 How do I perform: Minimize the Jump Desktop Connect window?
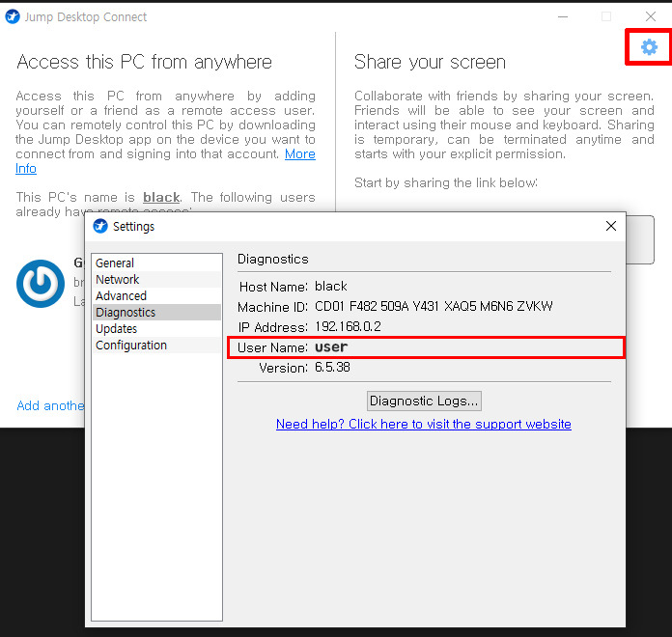point(563,16)
